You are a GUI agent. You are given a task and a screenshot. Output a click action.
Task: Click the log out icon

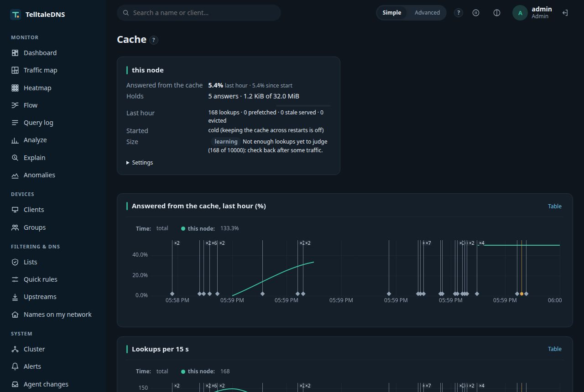click(565, 13)
